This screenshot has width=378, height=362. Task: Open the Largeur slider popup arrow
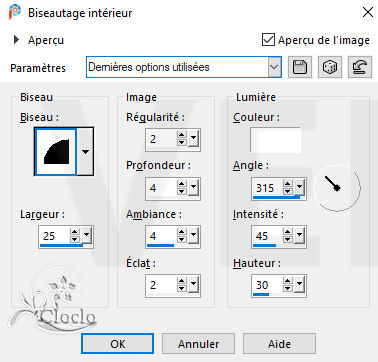[86, 235]
